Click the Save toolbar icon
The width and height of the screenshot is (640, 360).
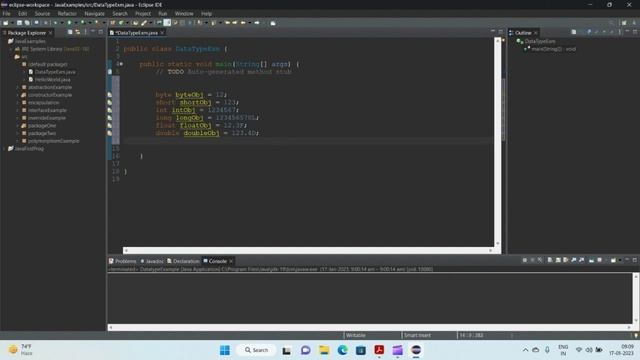coord(19,23)
